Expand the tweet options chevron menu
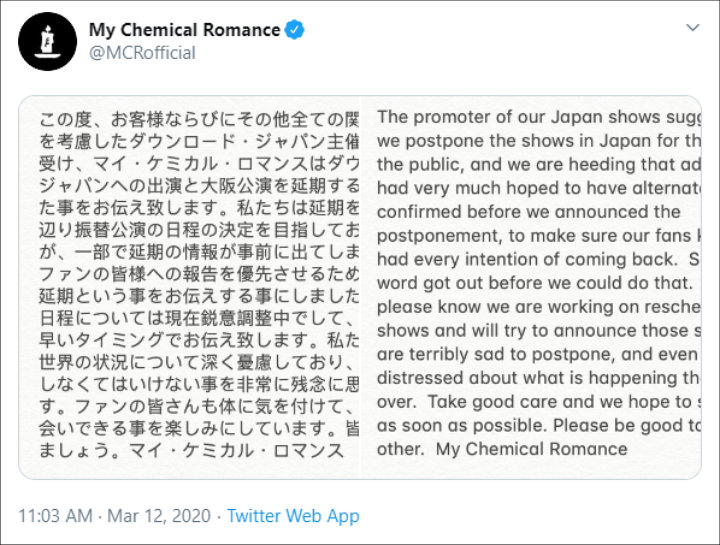This screenshot has width=720, height=545. (x=692, y=28)
